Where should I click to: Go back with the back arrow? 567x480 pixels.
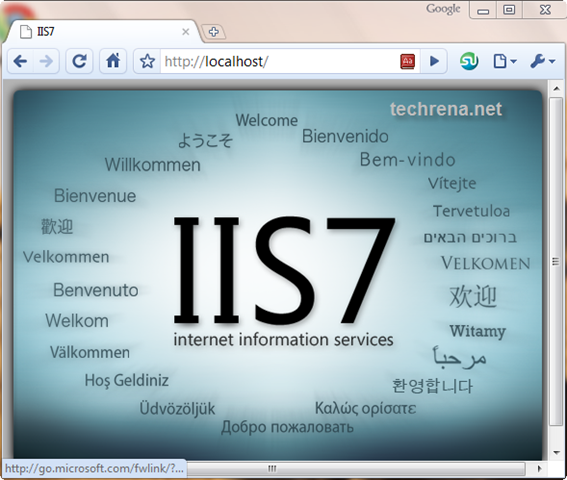tap(21, 61)
